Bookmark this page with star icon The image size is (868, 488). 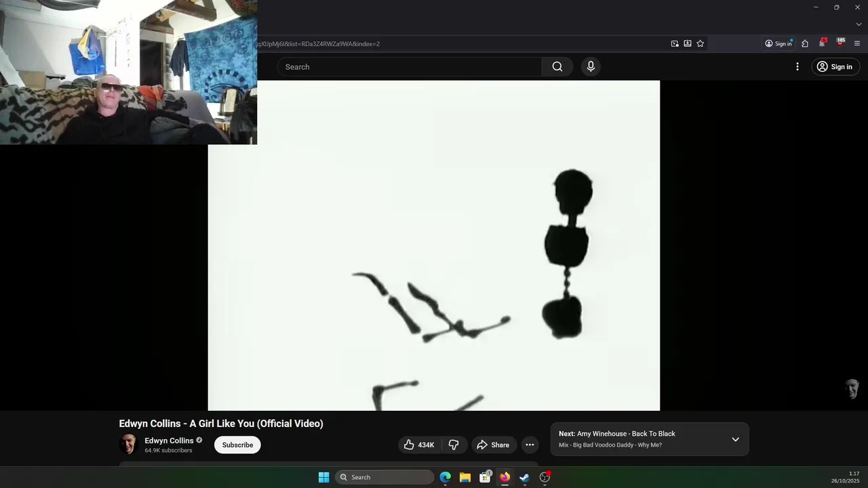[x=701, y=43]
